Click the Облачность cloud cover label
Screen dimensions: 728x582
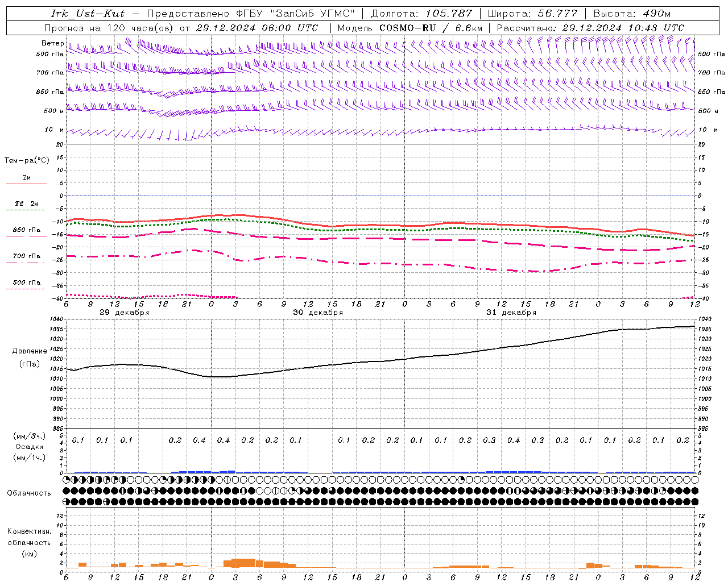[29, 493]
